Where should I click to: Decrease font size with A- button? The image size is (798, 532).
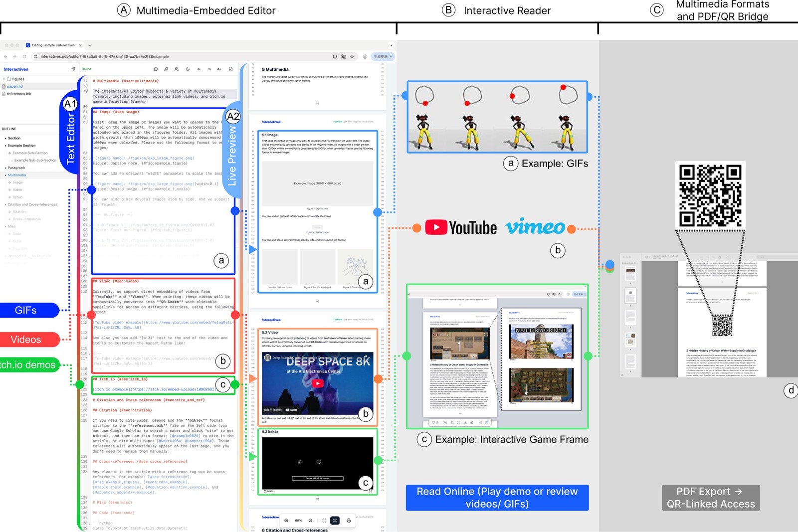[x=199, y=69]
